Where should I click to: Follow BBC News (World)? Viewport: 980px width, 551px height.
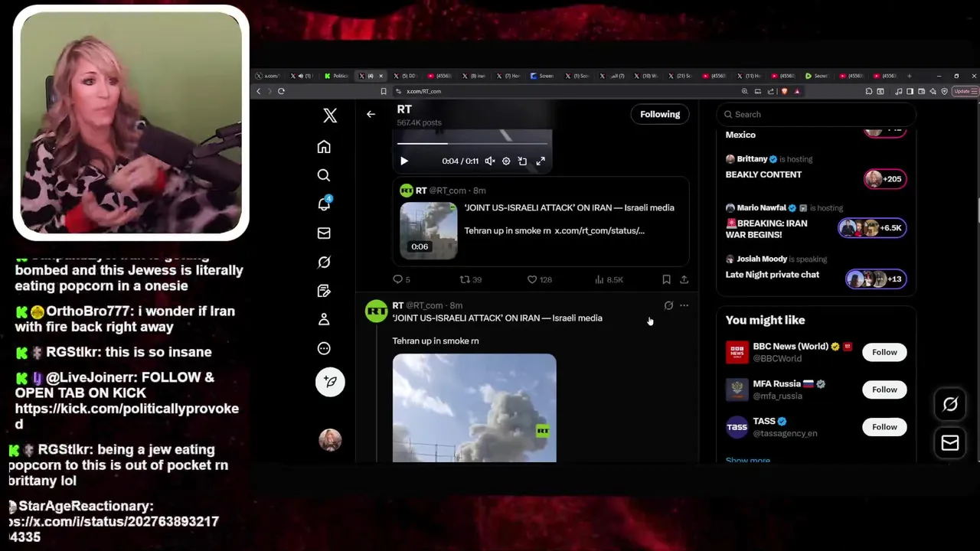tap(884, 352)
